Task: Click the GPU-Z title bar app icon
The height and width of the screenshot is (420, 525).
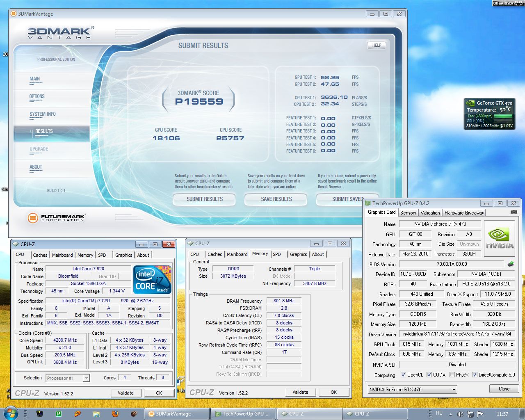Action: [x=368, y=203]
